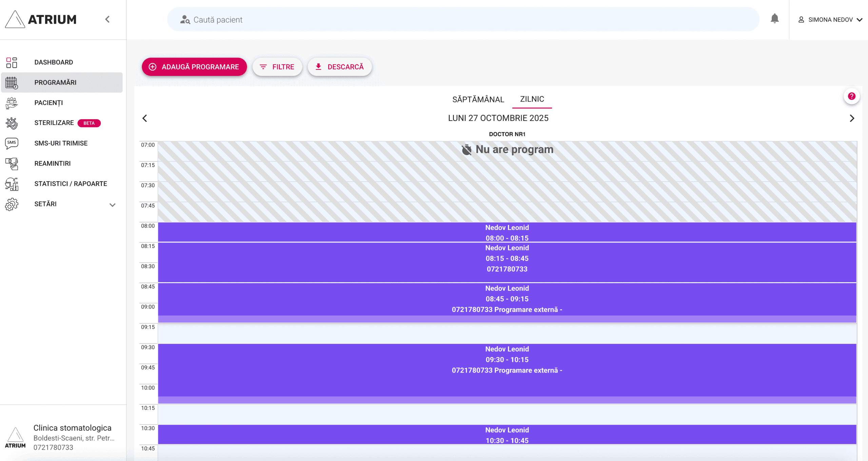This screenshot has height=461, width=868.
Task: Click the Reamintiri reminder icon
Action: click(12, 164)
